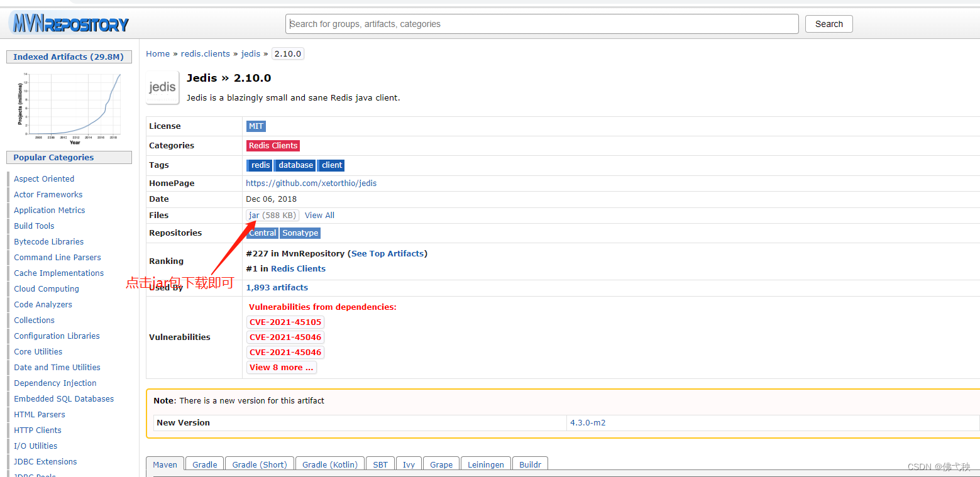Open the 1,893 artifacts link

click(x=277, y=288)
